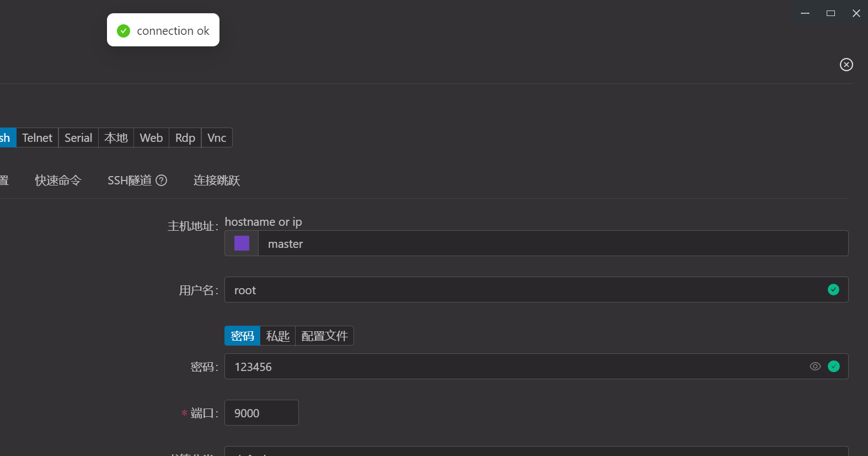Choose 配置文件 profile authentication

point(324,336)
